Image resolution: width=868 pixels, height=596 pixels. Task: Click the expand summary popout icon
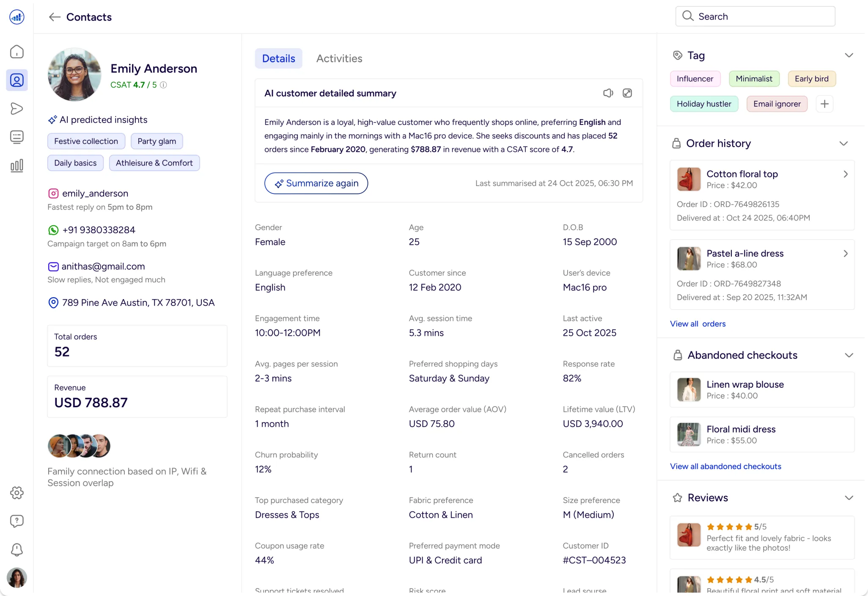(627, 93)
